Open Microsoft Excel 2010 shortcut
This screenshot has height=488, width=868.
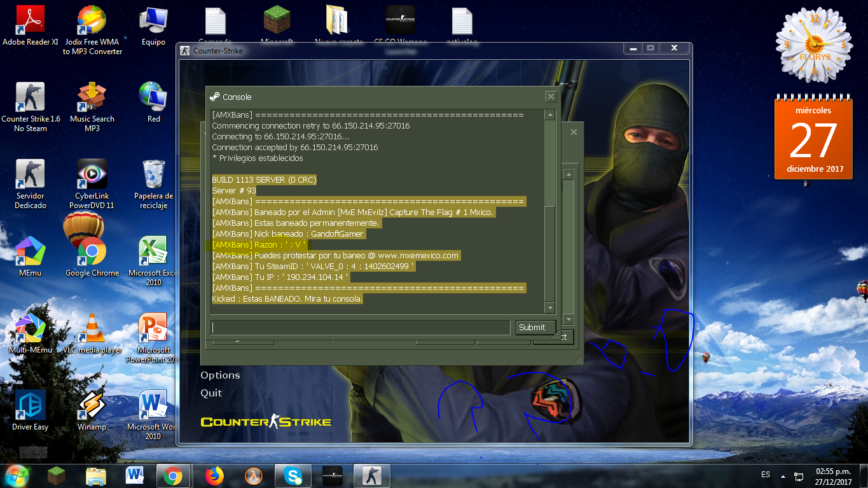[153, 261]
